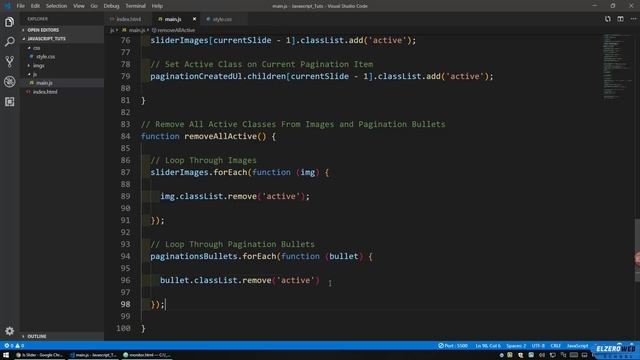
Task: Open Windows Start button
Action: tap(6, 355)
